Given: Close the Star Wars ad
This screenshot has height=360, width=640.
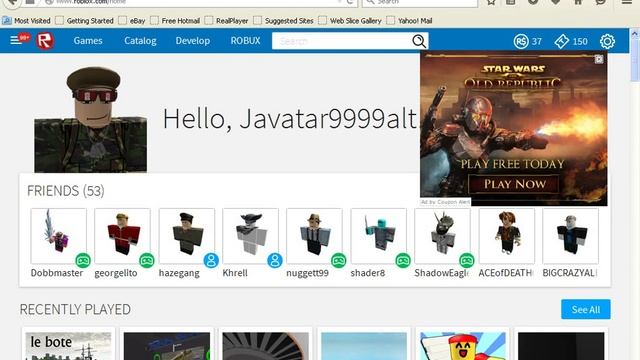Looking at the screenshot, I should click(599, 59).
